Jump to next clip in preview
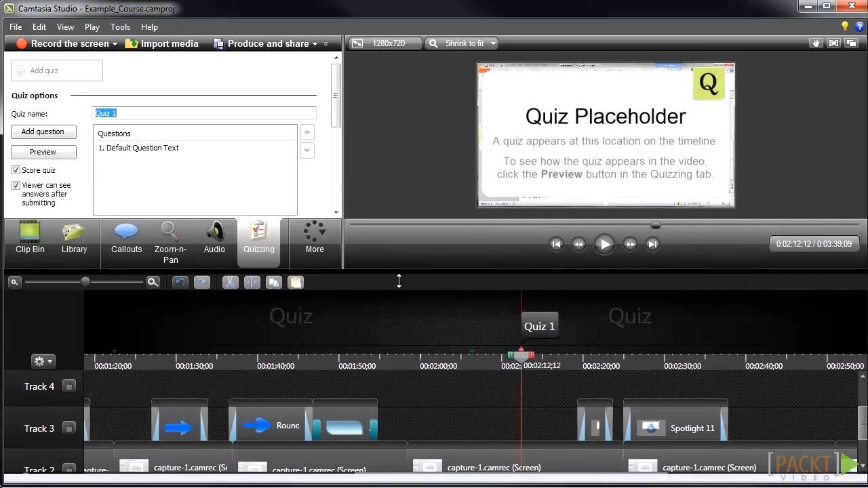Image resolution: width=868 pixels, height=488 pixels. point(652,244)
